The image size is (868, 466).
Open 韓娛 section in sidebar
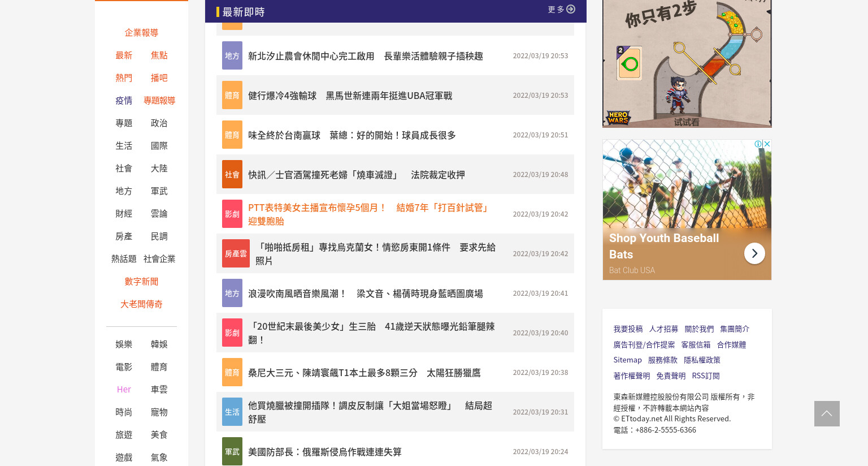point(159,344)
